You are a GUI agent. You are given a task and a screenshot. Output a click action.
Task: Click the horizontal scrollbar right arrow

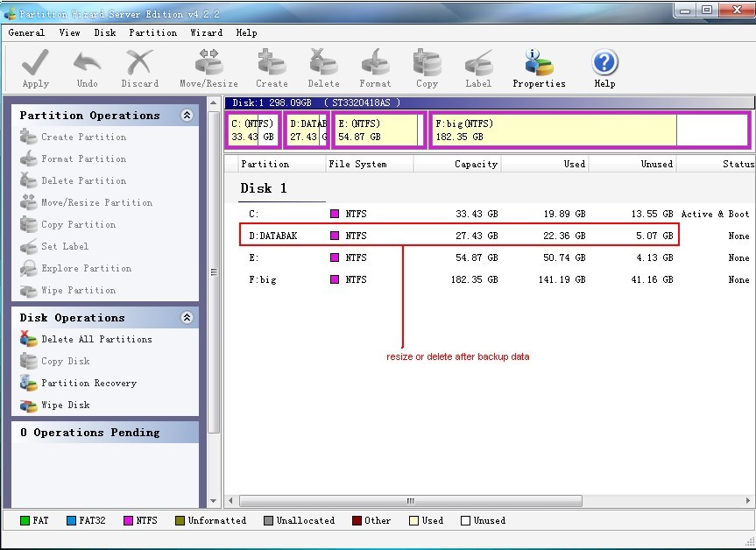[748, 501]
